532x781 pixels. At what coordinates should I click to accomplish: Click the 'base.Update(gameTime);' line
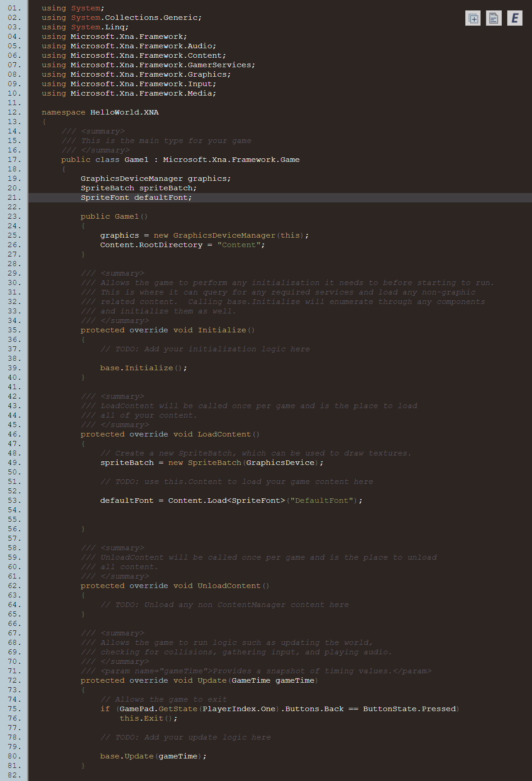click(153, 756)
